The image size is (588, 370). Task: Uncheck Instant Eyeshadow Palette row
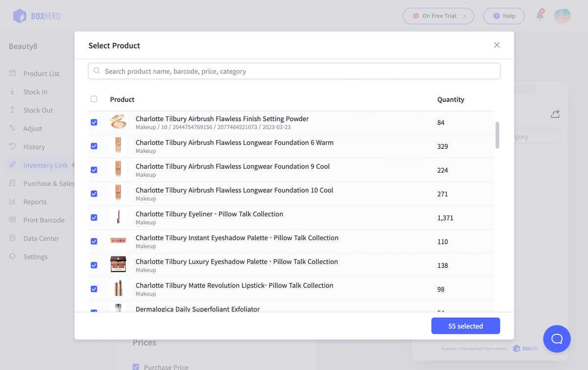coord(94,241)
